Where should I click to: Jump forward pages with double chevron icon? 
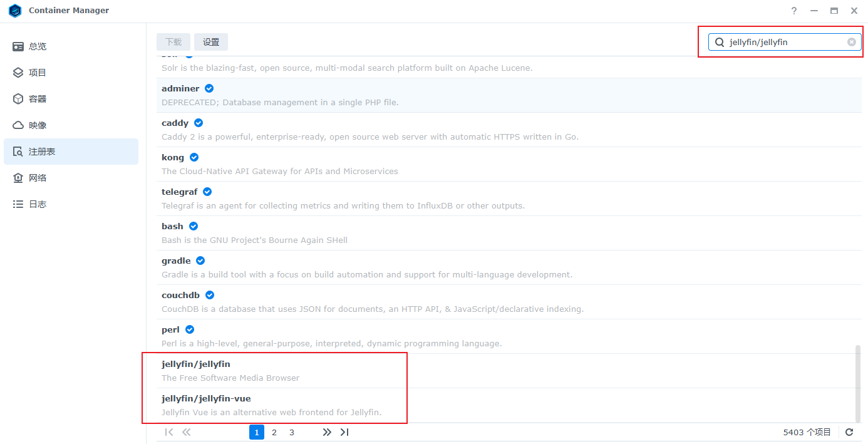click(x=327, y=432)
